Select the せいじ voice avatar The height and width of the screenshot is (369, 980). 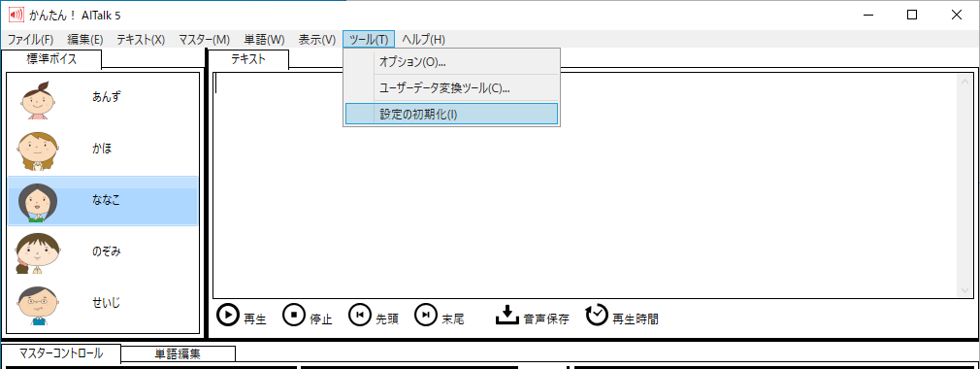point(38,305)
